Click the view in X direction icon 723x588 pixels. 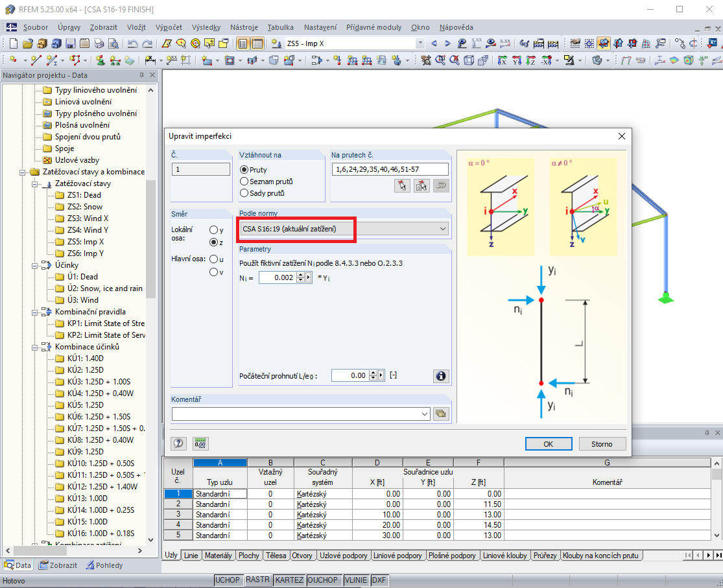pyautogui.click(x=503, y=60)
